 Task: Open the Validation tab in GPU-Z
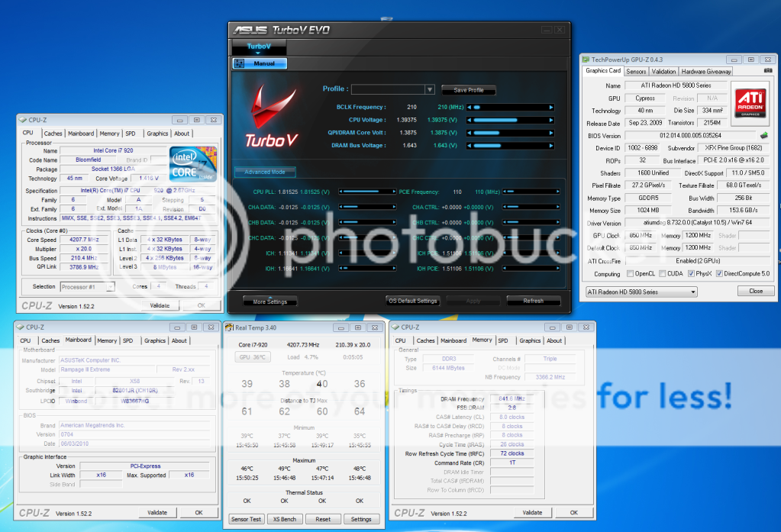click(x=663, y=72)
